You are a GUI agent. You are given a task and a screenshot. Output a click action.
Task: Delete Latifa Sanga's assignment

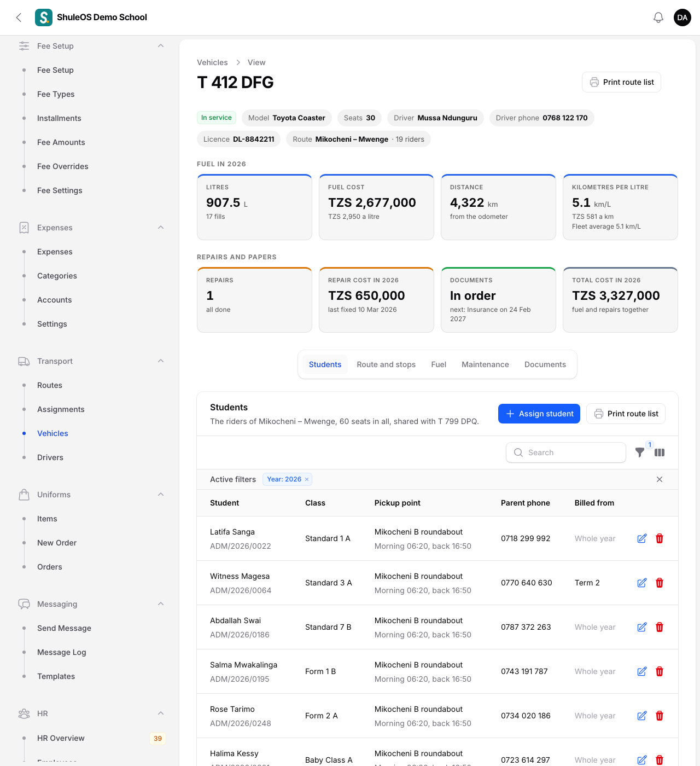click(660, 538)
